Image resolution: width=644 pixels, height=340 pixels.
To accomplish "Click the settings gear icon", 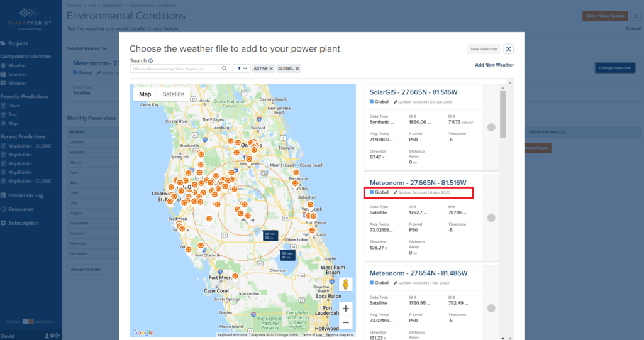I will (x=52, y=336).
